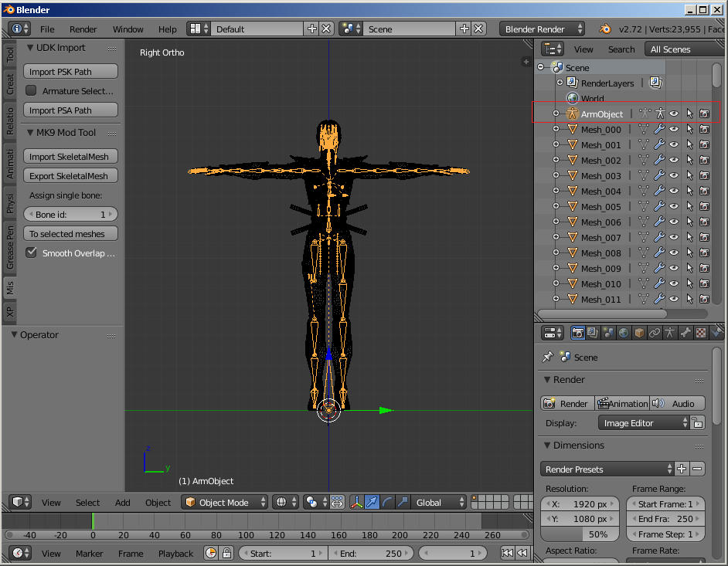Select the World properties globe icon
Image resolution: width=728 pixels, height=566 pixels.
point(624,332)
